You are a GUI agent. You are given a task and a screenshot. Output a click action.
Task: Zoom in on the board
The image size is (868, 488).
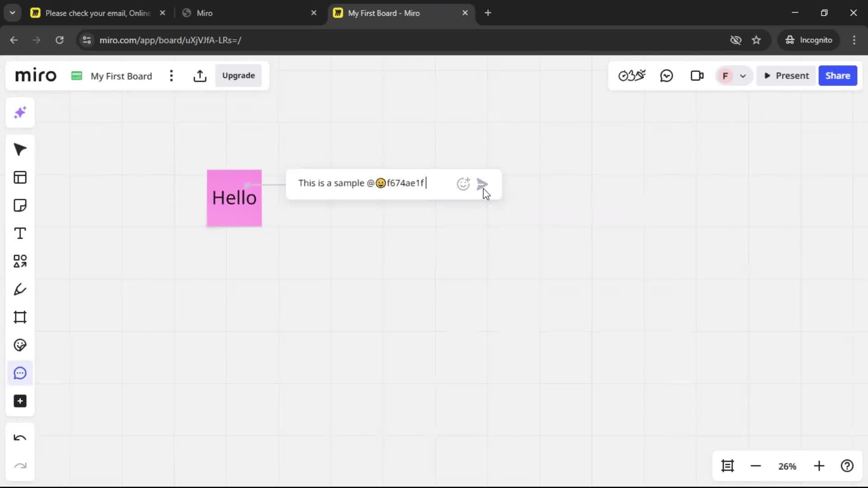[819, 466]
